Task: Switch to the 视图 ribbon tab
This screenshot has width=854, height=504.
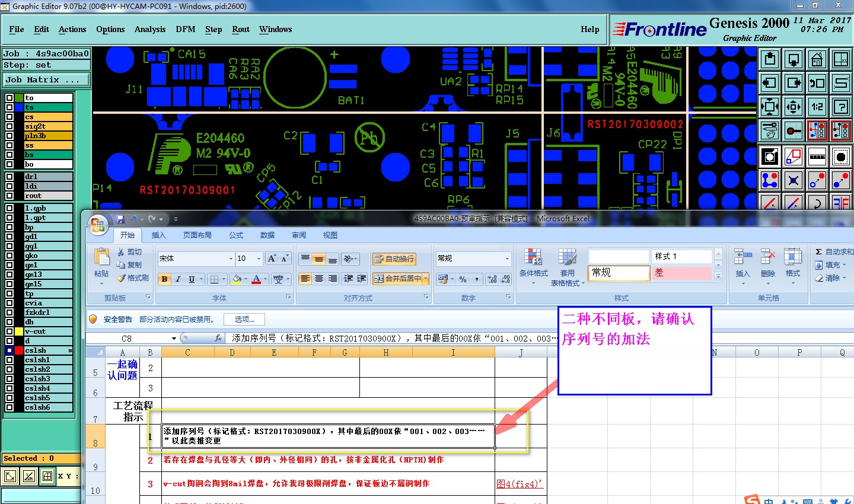Action: tap(330, 235)
